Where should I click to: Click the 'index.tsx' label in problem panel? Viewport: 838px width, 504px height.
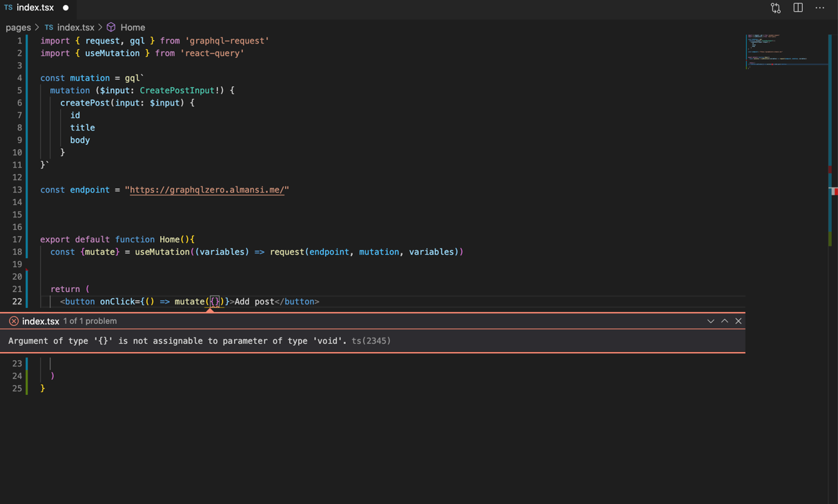(x=41, y=321)
